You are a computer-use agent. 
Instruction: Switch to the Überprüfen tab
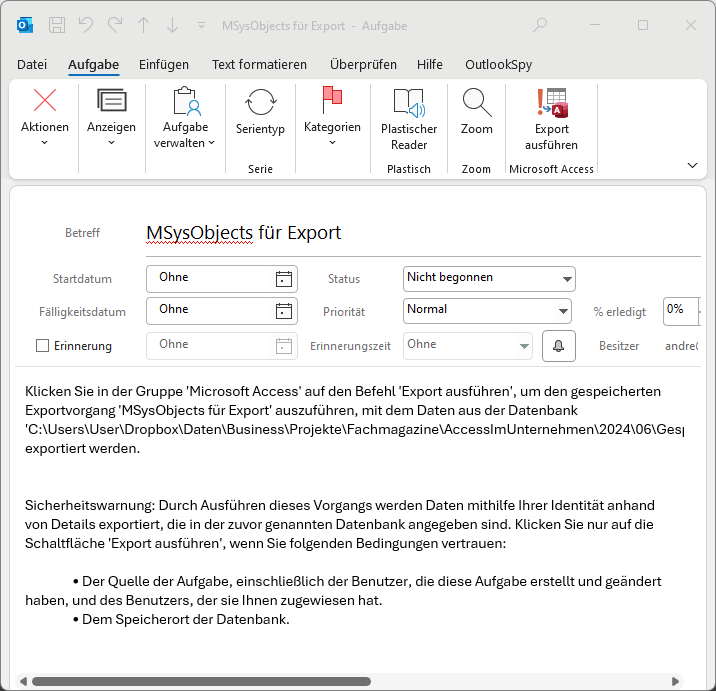pyautogui.click(x=363, y=64)
